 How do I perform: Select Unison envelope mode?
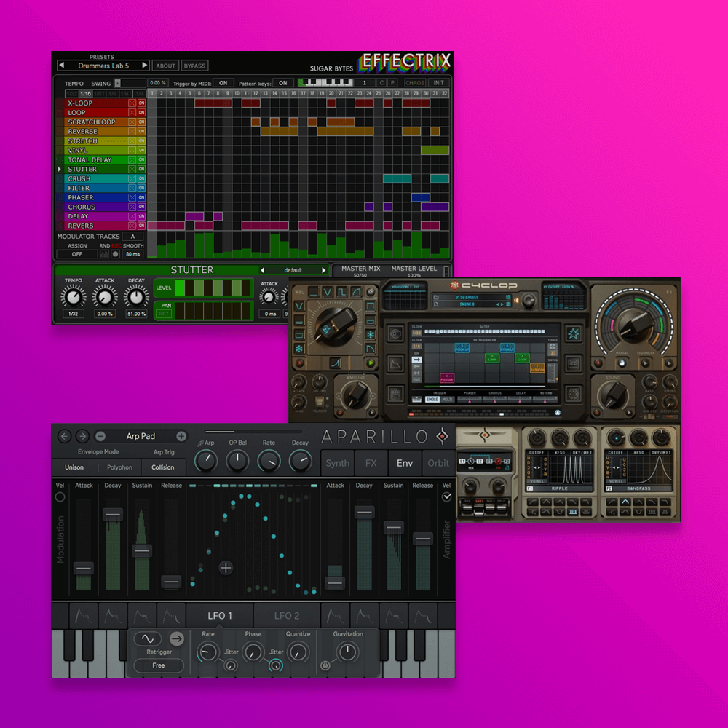click(74, 467)
